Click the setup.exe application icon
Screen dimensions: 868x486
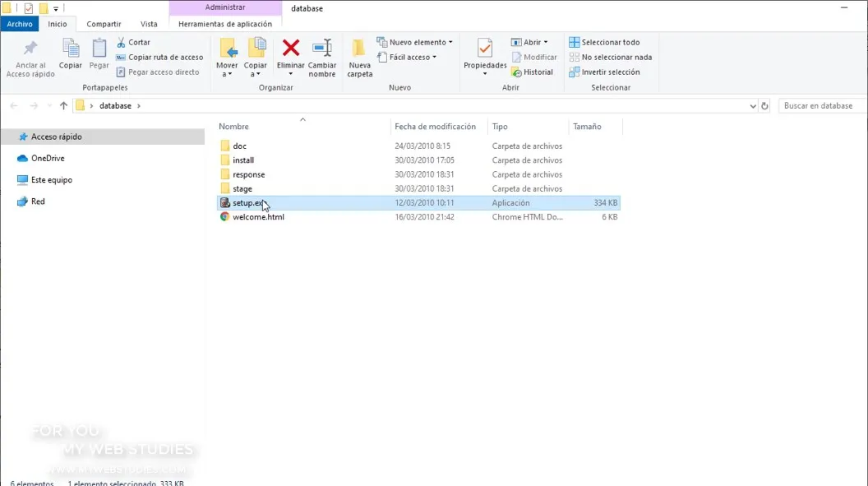[x=224, y=202]
